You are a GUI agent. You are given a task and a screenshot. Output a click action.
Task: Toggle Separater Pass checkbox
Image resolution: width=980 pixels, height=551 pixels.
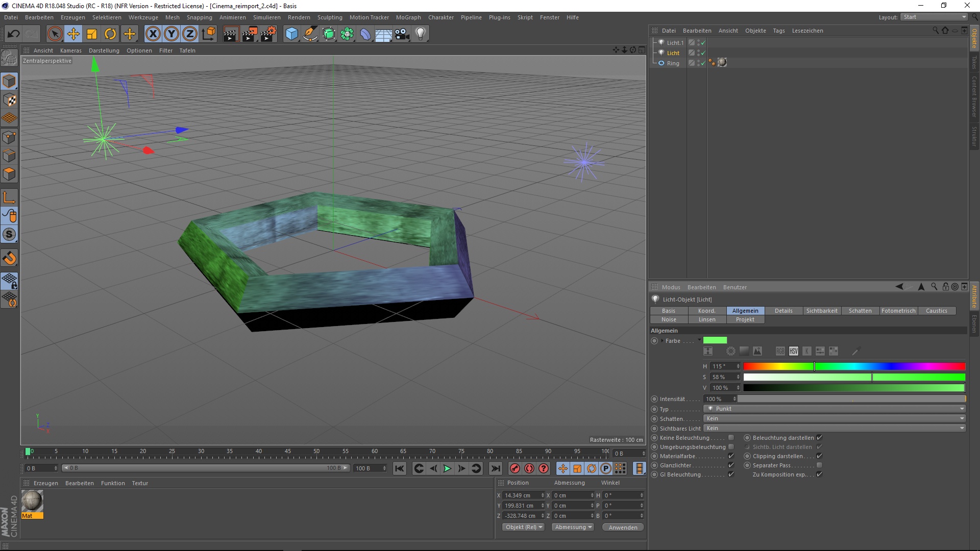[819, 465]
